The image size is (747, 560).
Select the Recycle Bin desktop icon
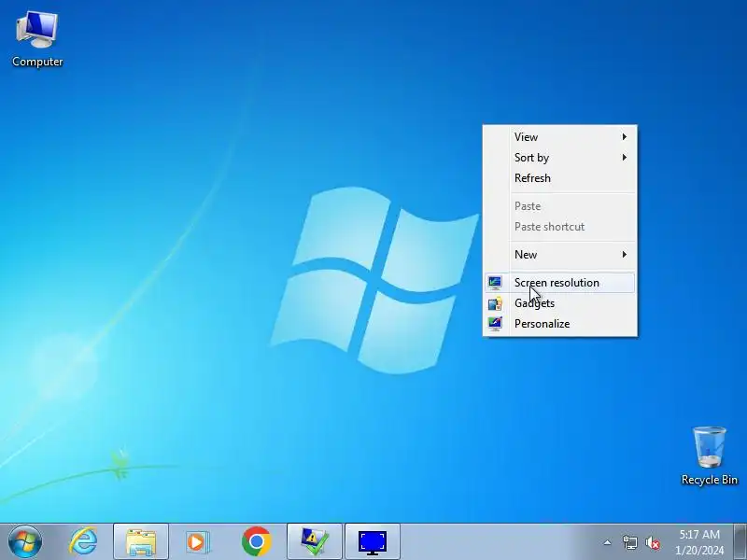pyautogui.click(x=709, y=455)
